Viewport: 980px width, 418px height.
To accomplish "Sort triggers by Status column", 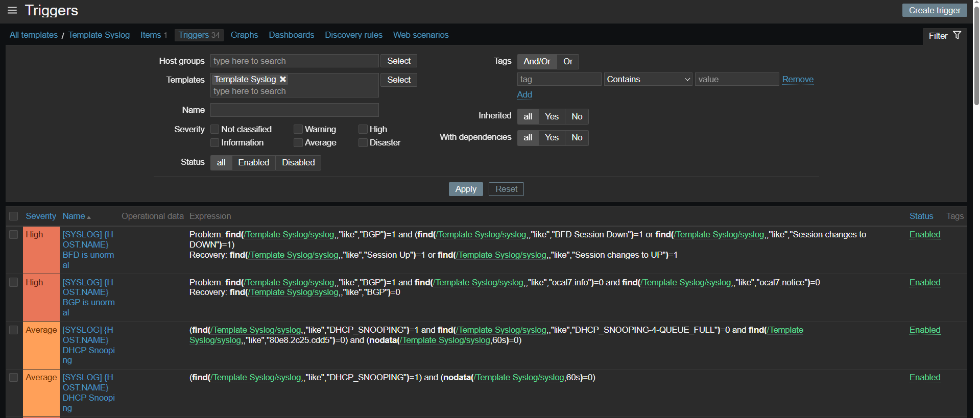I will [x=921, y=216].
